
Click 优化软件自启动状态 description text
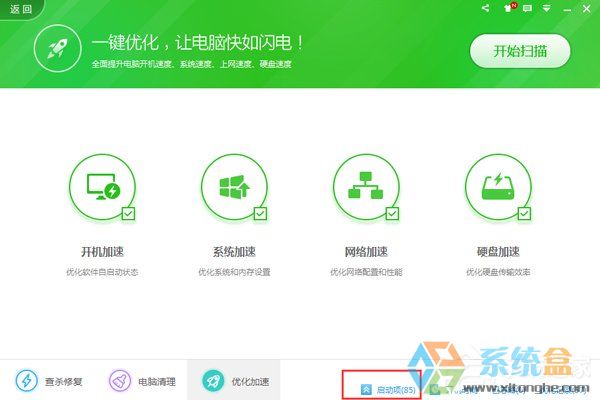pos(102,272)
